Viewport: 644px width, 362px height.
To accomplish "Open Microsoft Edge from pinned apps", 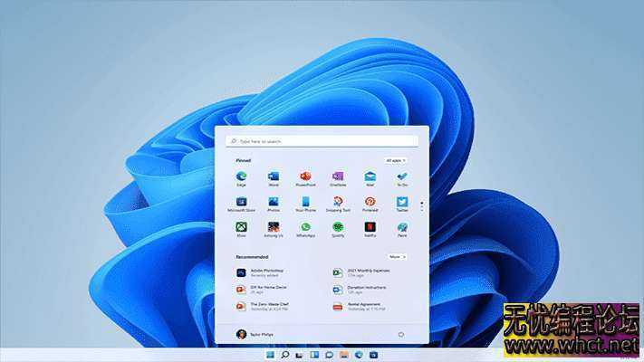I will point(242,176).
